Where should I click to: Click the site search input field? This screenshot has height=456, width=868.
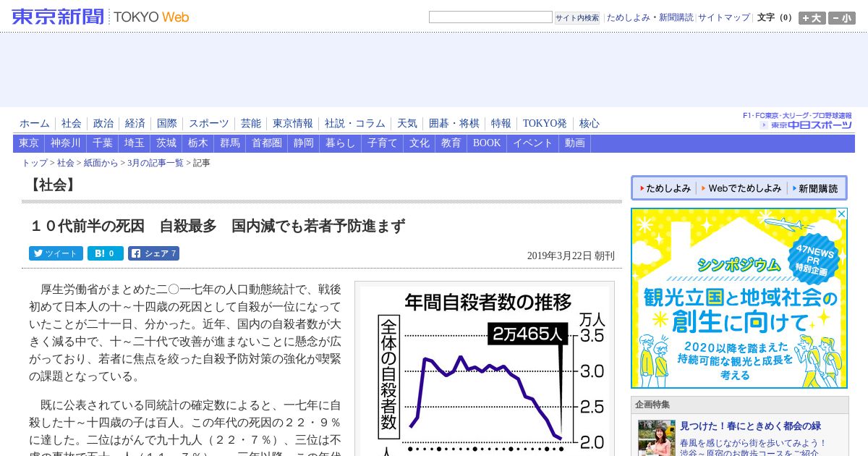coord(490,17)
